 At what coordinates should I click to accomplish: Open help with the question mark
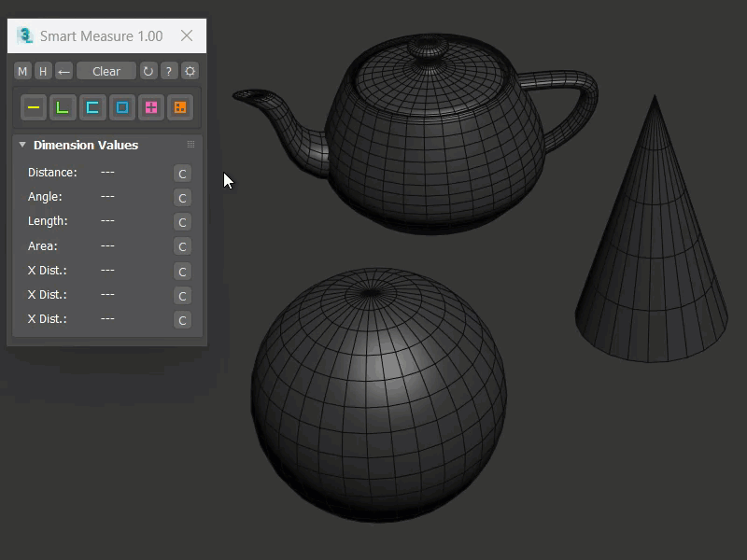[x=169, y=71]
